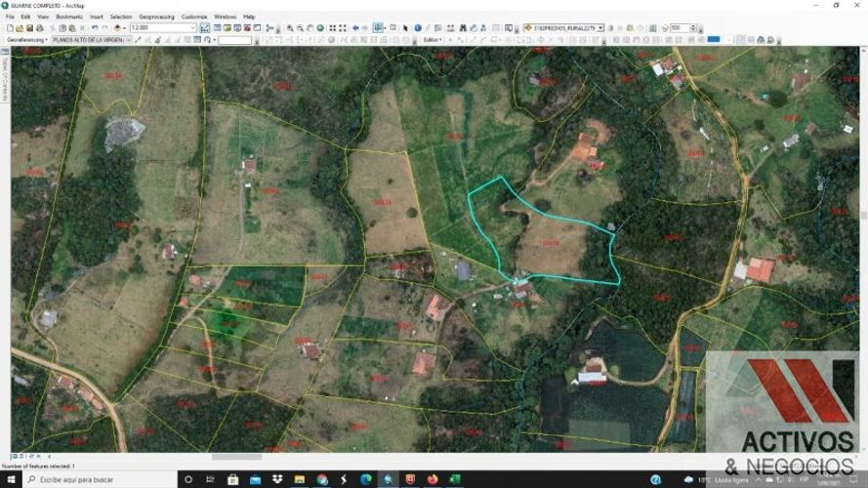
Task: Open Excel from taskbar
Action: coord(454,479)
